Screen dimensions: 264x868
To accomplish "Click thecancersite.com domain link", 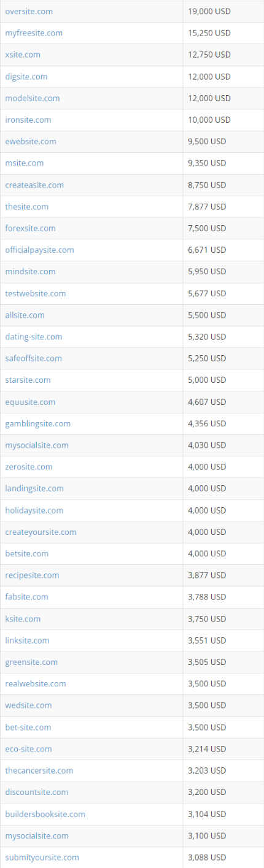I will point(39,770).
